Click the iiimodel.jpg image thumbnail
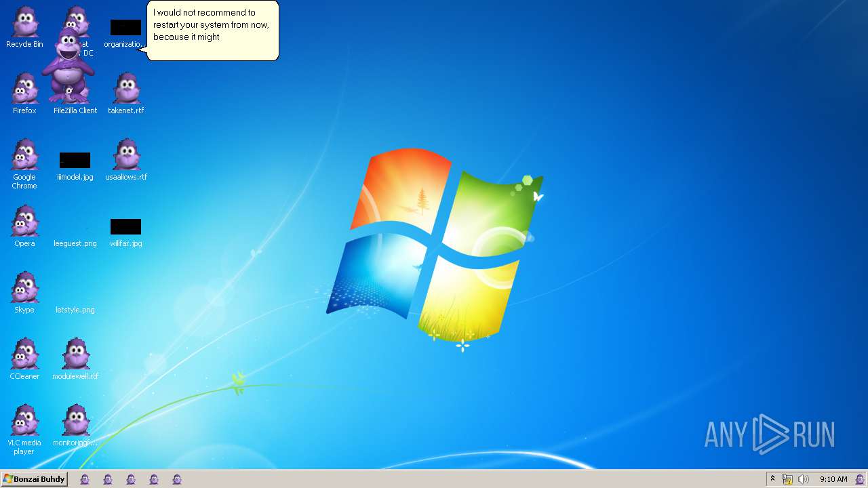Viewport: 868px width, 488px height. [x=75, y=160]
